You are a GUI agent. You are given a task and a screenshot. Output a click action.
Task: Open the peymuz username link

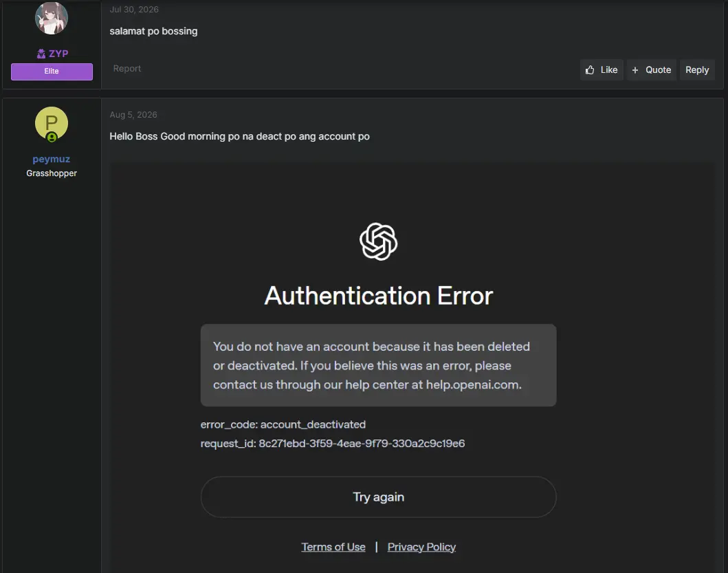coord(52,159)
